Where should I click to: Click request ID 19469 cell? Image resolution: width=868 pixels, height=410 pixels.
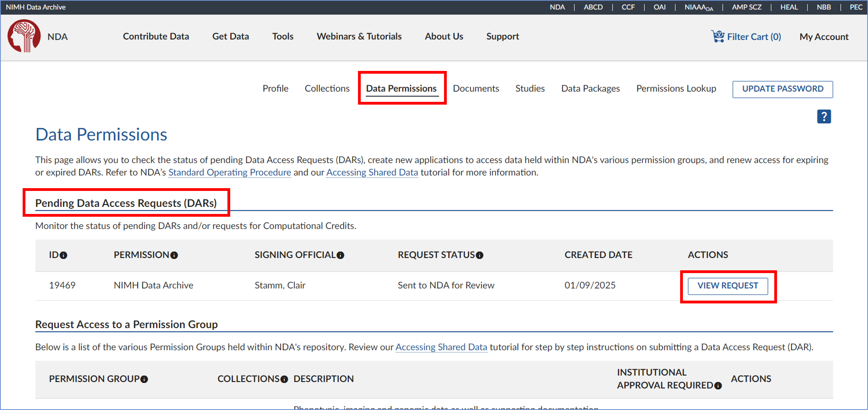(62, 285)
